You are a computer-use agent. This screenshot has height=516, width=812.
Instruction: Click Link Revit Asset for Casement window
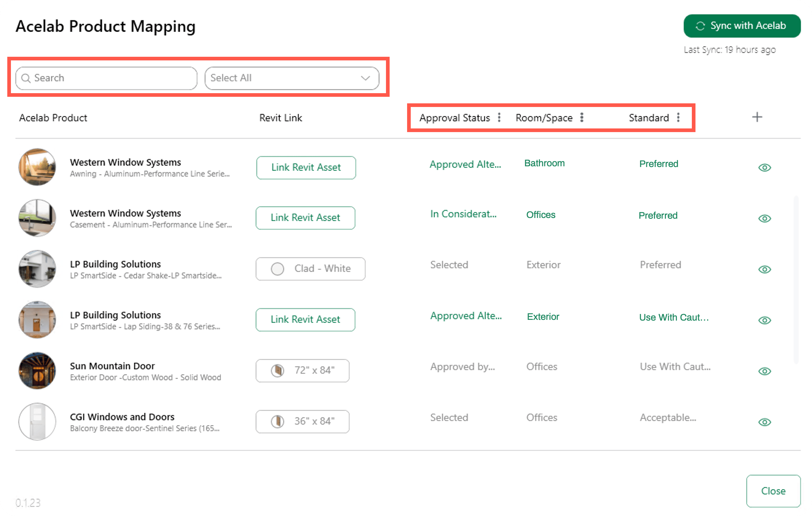306,218
